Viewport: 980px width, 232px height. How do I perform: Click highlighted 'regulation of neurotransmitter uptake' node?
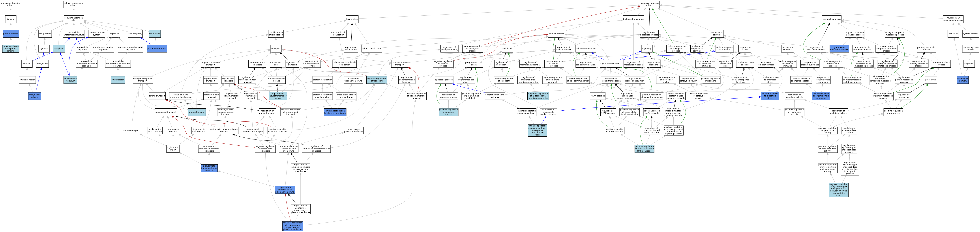coord(278,96)
